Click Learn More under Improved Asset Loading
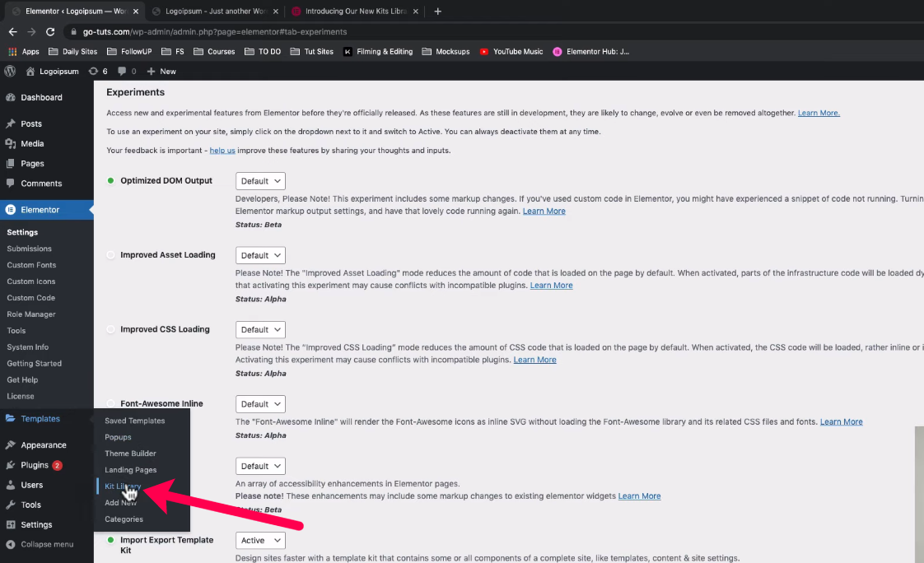Viewport: 924px width, 563px height. click(551, 286)
